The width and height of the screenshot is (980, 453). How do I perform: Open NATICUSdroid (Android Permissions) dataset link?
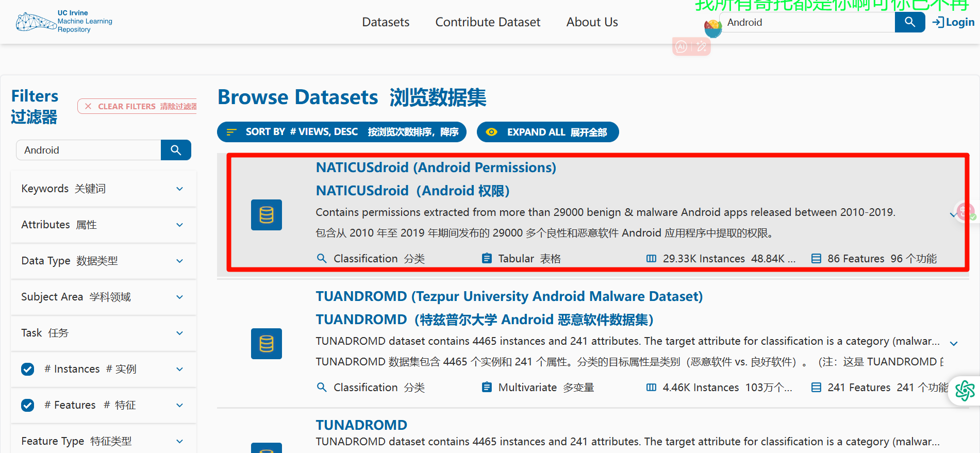(x=436, y=167)
